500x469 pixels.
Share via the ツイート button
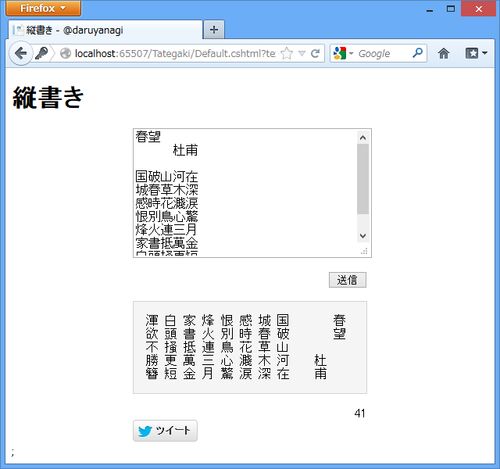[x=165, y=431]
